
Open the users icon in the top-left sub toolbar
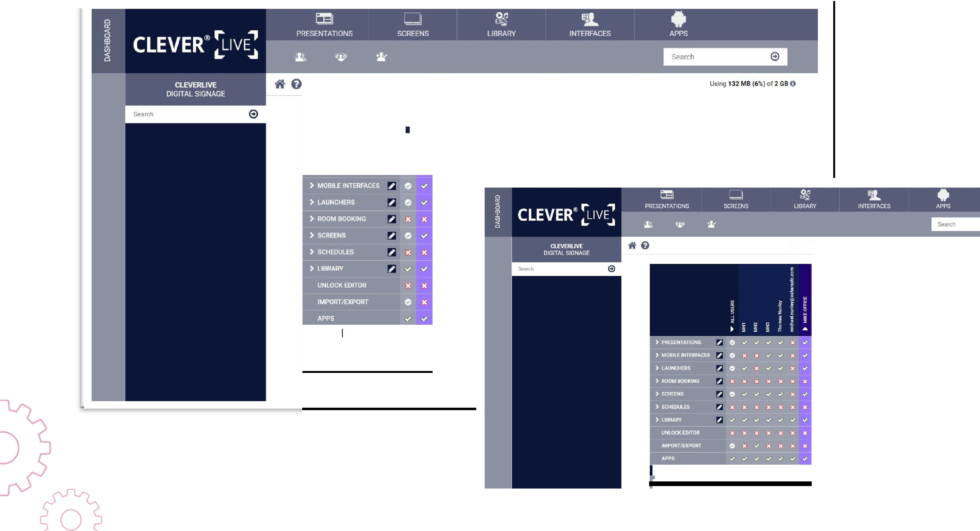(x=301, y=57)
